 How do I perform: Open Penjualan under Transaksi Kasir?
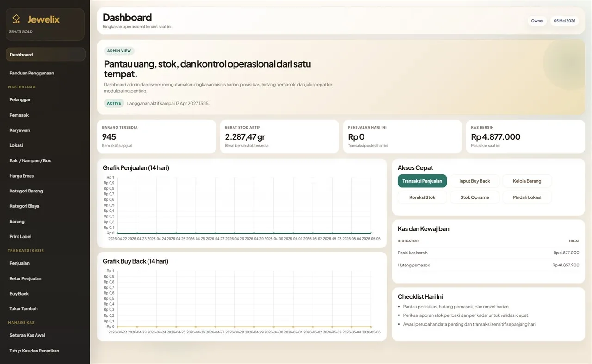coord(45,263)
